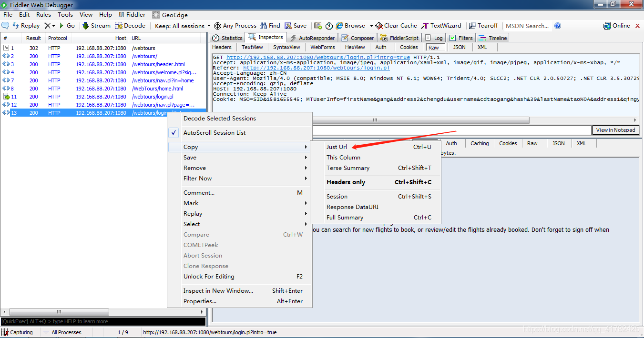Toggle Stream mode in the toolbar

96,26
